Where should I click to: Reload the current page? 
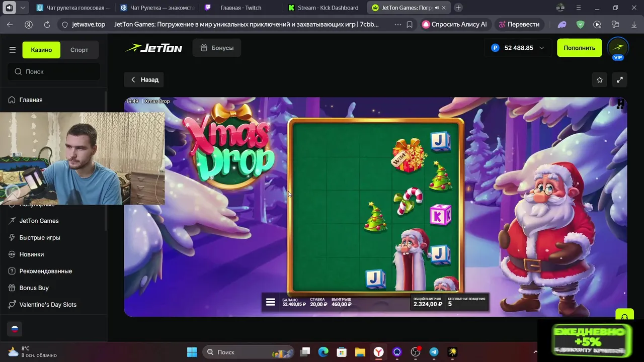tap(47, 24)
